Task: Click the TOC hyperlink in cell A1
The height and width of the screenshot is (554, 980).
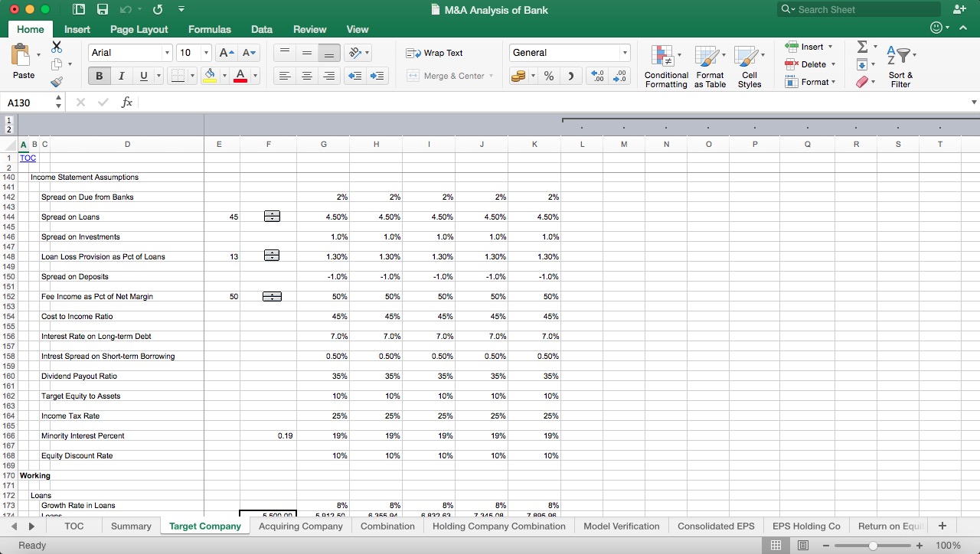Action: click(28, 158)
